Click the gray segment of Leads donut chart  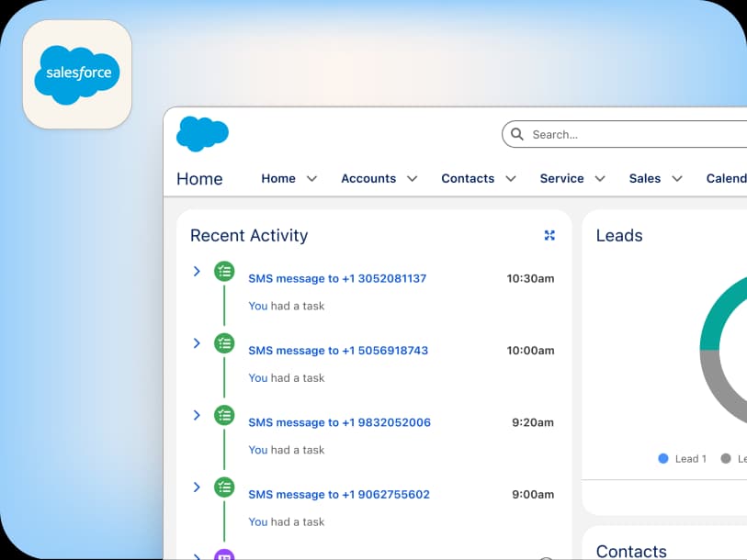coord(717,386)
